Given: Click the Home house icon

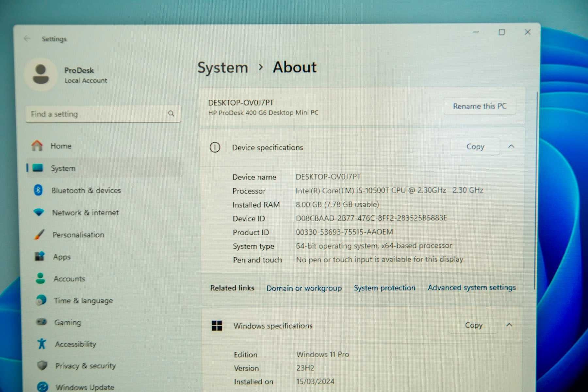Looking at the screenshot, I should pyautogui.click(x=37, y=145).
